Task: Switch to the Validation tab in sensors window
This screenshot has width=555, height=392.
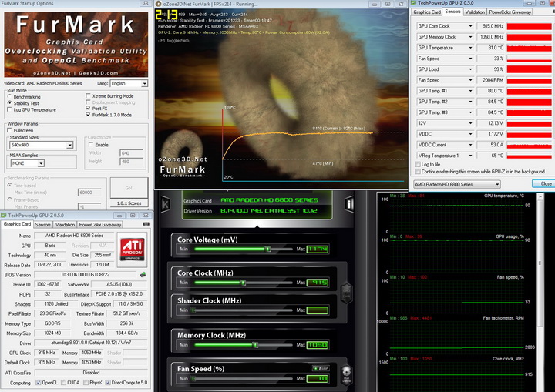Action: click(476, 12)
